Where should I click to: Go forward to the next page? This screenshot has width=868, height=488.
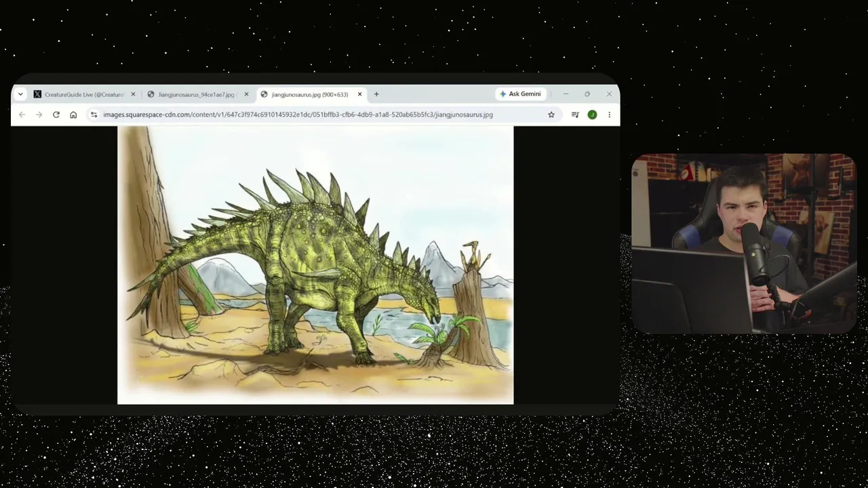tap(39, 115)
